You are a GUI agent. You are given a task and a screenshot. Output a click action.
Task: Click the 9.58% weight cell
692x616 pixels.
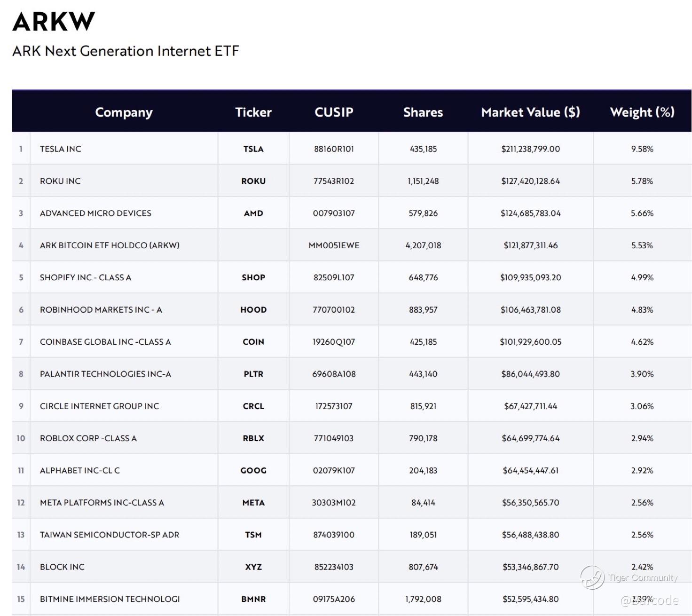pos(642,149)
